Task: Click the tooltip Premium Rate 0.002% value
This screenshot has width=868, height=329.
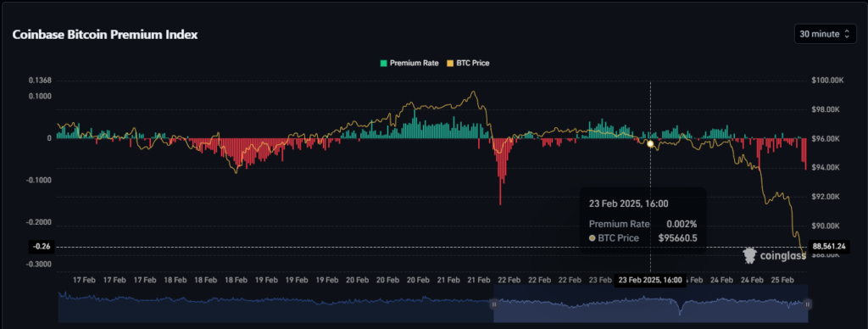Action: tap(682, 225)
